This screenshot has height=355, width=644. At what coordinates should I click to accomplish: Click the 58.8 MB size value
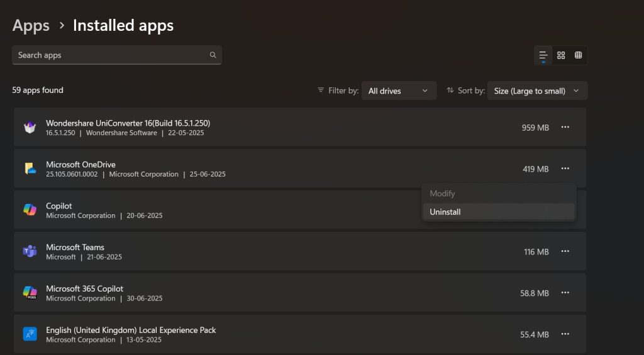point(535,293)
